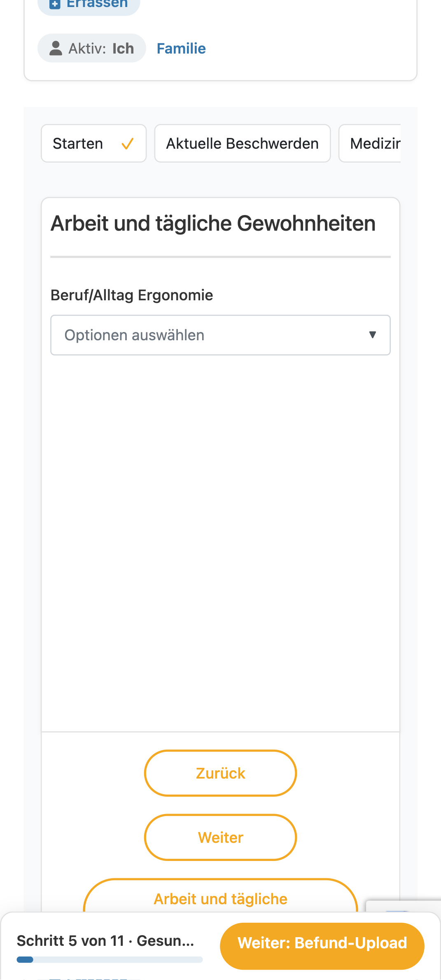
Task: Continue with the outlined Weiter button
Action: coord(220,837)
